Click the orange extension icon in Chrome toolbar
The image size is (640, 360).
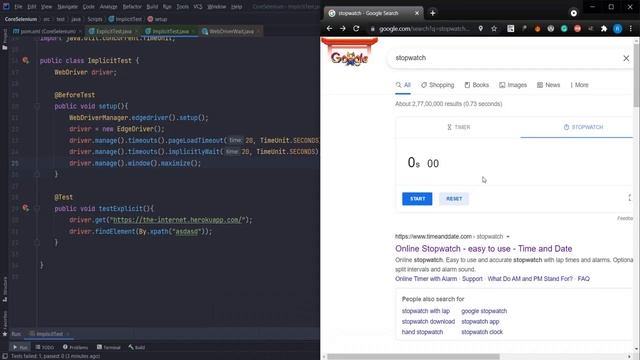pos(538,29)
